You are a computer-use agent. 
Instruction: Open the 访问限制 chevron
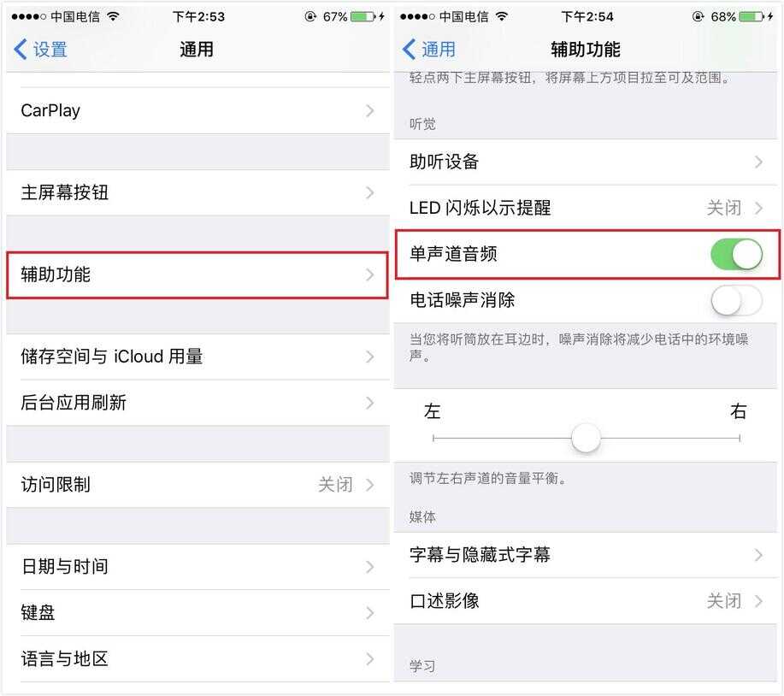(x=370, y=485)
